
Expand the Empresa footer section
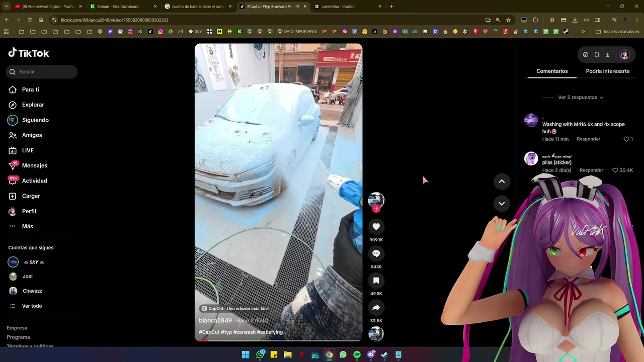17,328
